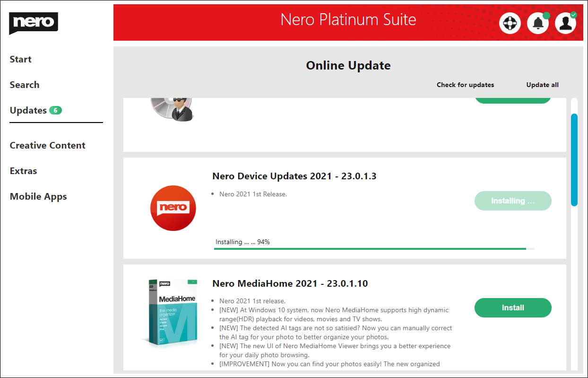Click the green dot on the notifications bell

[x=547, y=15]
